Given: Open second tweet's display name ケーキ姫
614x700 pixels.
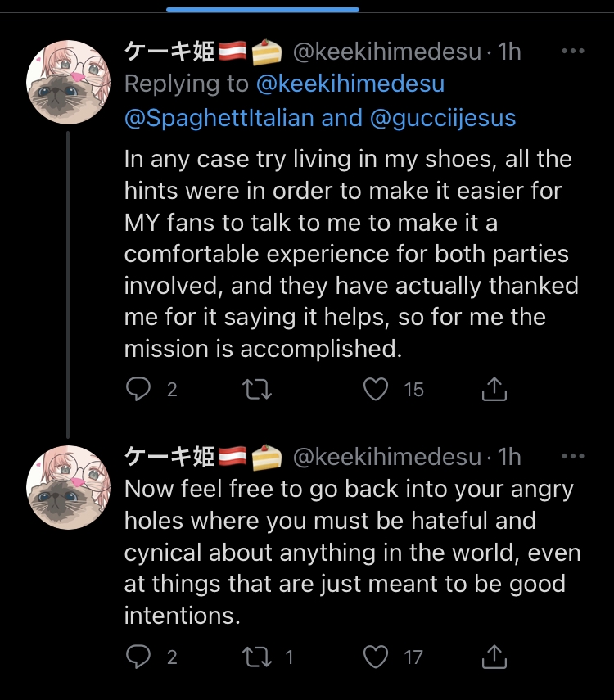Looking at the screenshot, I should [169, 456].
